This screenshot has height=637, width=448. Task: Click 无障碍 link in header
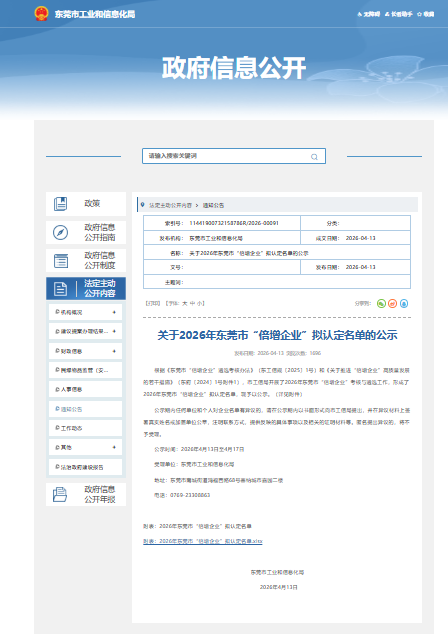(x=368, y=14)
